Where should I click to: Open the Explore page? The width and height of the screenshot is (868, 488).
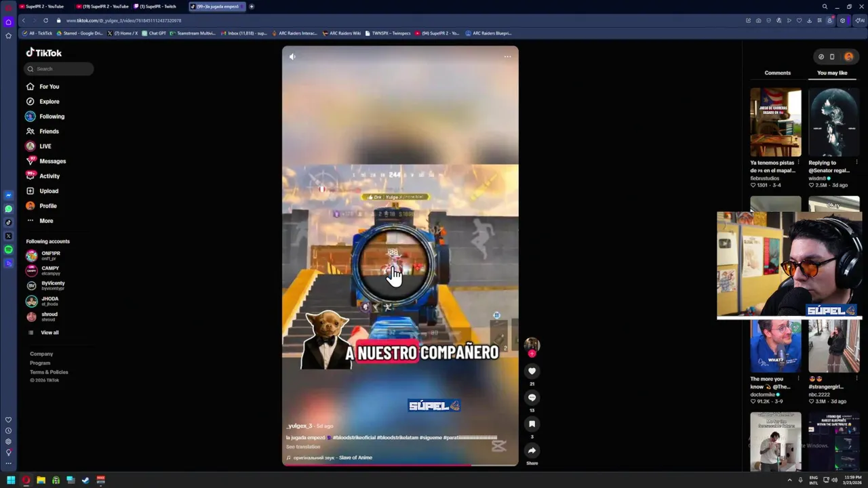[x=43, y=102]
